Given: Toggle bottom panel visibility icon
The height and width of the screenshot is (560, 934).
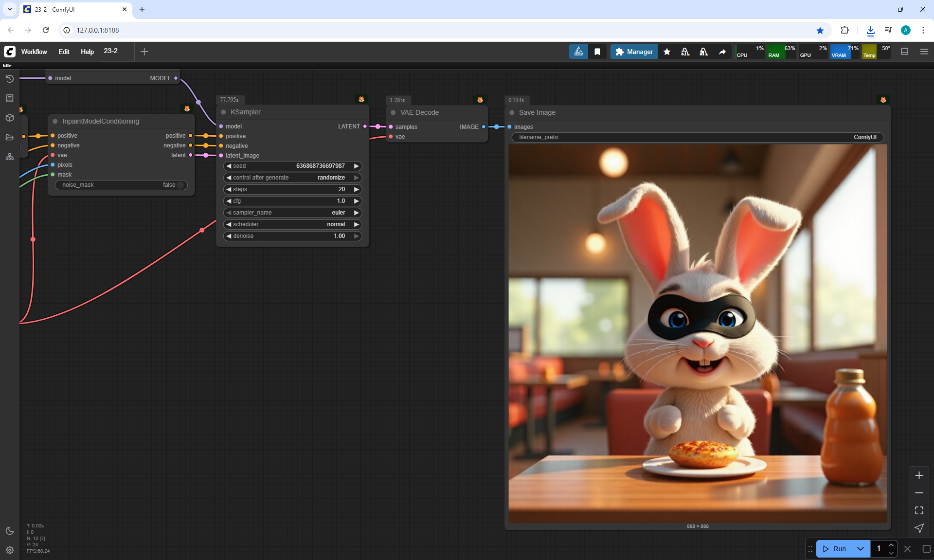Looking at the screenshot, I should tap(904, 52).
